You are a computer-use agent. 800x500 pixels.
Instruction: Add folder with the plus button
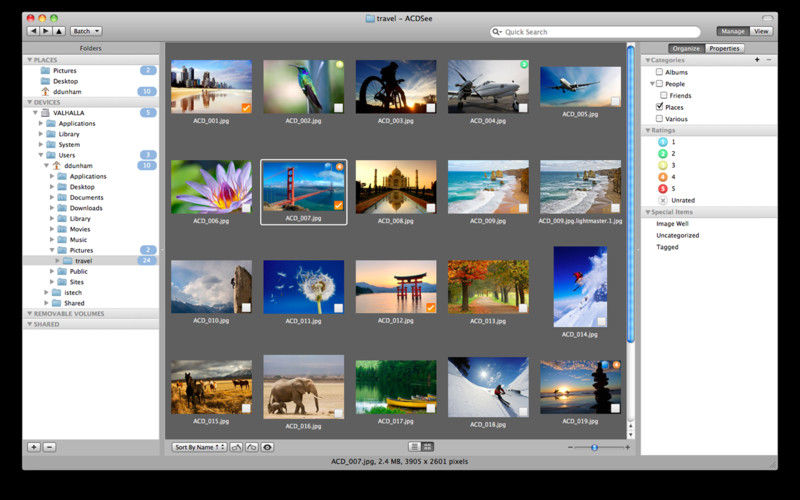click(x=34, y=447)
